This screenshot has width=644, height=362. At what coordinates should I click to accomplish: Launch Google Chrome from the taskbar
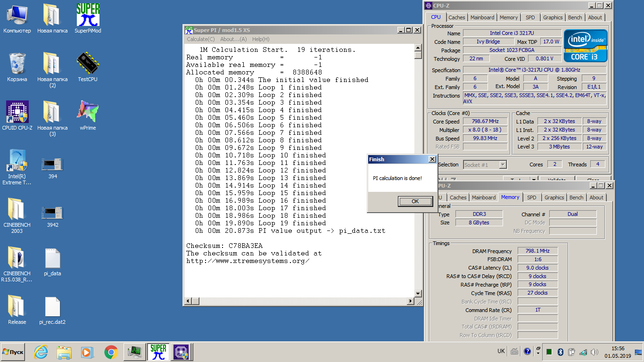tap(111, 352)
